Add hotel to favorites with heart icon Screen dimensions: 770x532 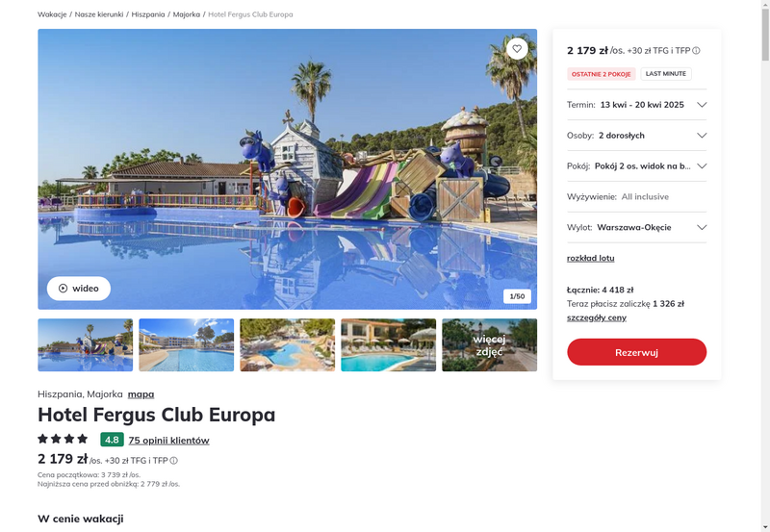pos(517,49)
